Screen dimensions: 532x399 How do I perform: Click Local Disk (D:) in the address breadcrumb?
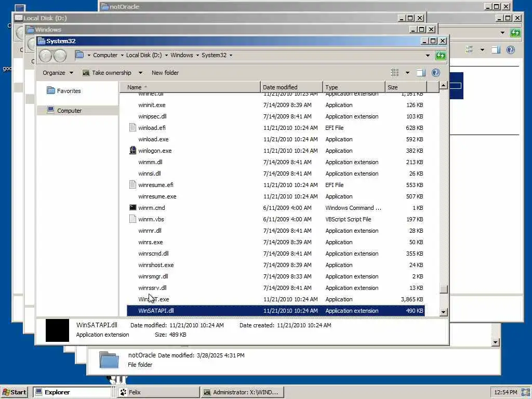tap(144, 55)
